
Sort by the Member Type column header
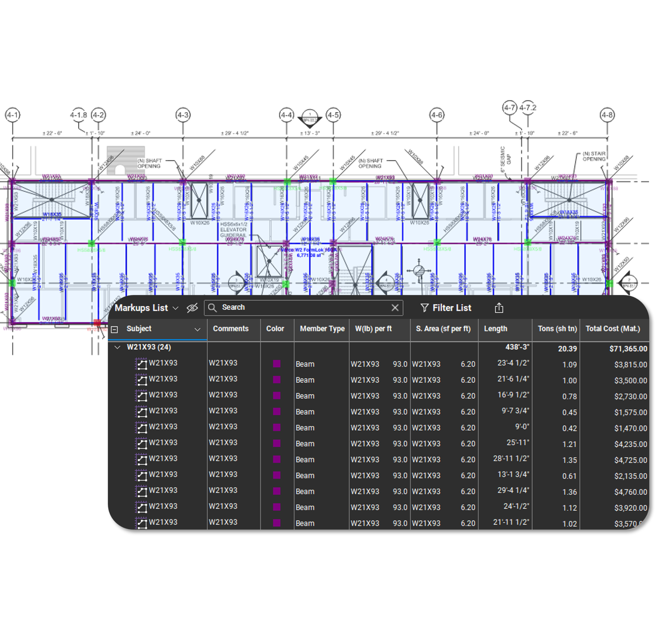pyautogui.click(x=322, y=328)
